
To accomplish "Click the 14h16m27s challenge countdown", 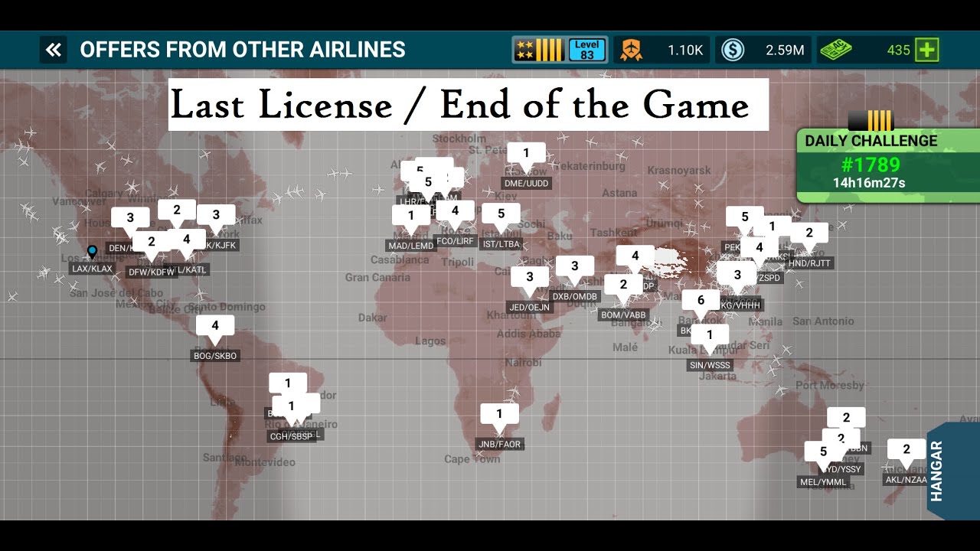I will (869, 183).
